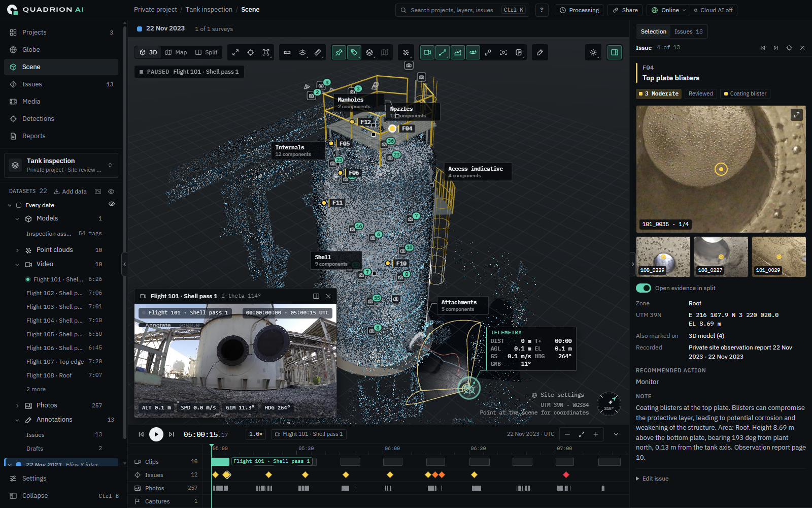Click the 2 more videos link

tap(36, 389)
